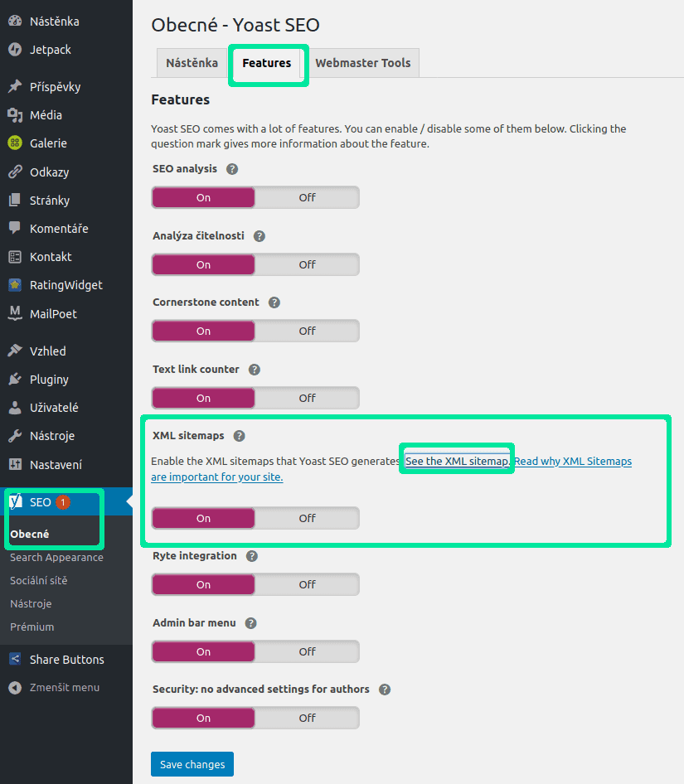Turn Security for authors setting Off
The image size is (684, 784).
coord(307,718)
